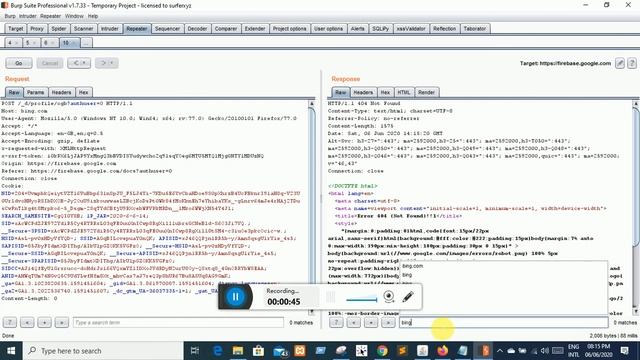Open the notifications action center
This screenshot has width=640, height=360.
click(624, 351)
